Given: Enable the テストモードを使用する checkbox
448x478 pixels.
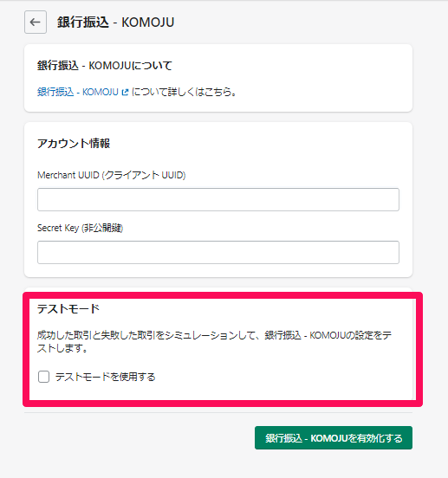Looking at the screenshot, I should click(43, 377).
